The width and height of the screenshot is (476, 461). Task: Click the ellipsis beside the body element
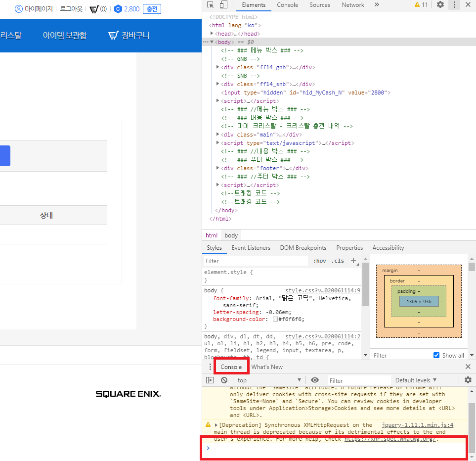pyautogui.click(x=206, y=42)
